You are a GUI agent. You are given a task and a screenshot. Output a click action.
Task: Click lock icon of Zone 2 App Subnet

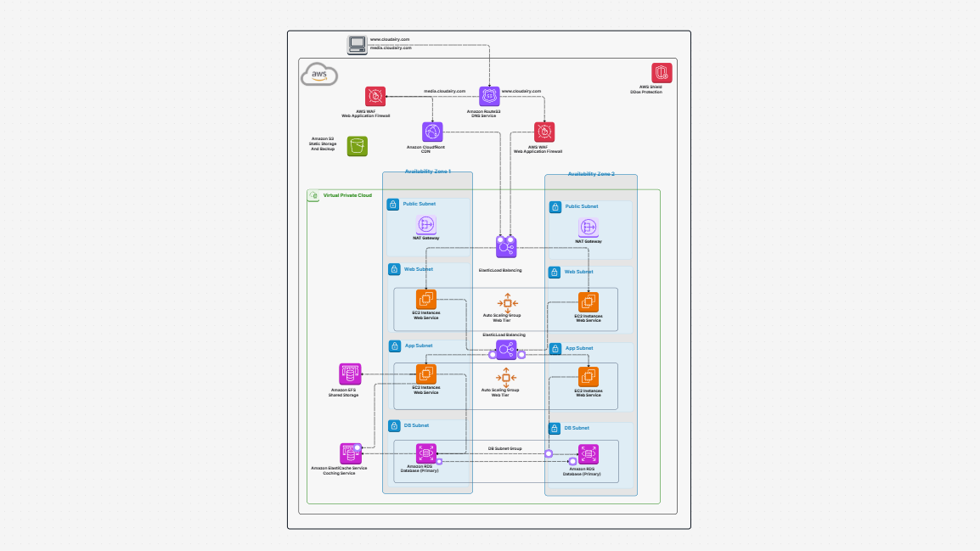click(x=555, y=349)
